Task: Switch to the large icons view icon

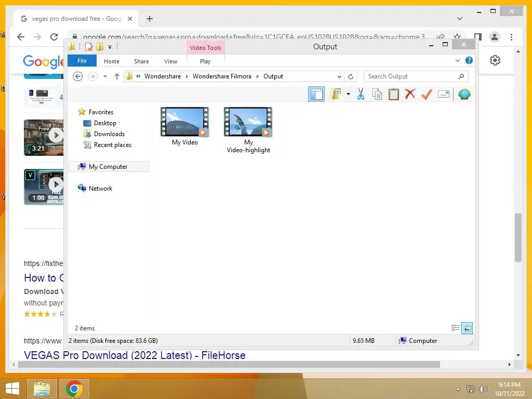Action: coord(467,328)
